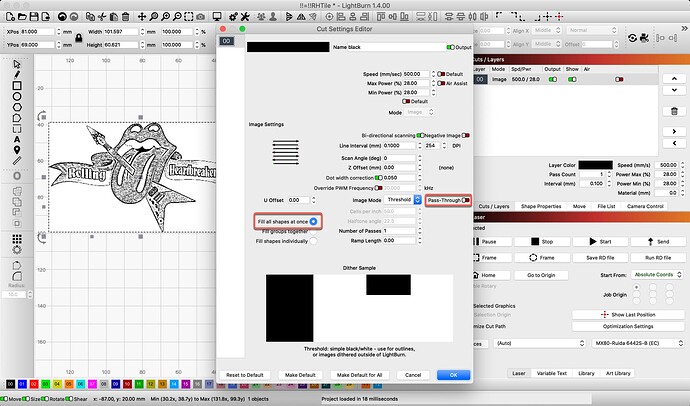Screen dimensions: 690x406
Task: Pick the red 02 palette swatch
Action: pyautogui.click(x=33, y=384)
